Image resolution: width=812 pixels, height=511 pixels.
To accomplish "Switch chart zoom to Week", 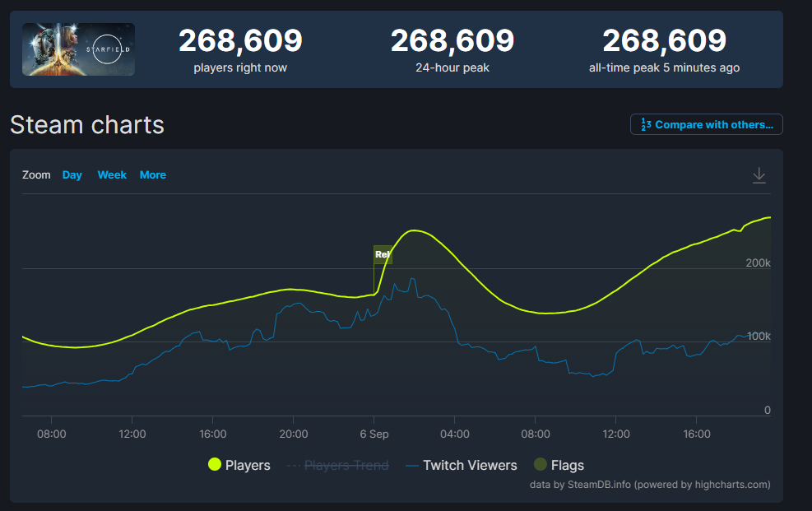I will coord(112,175).
